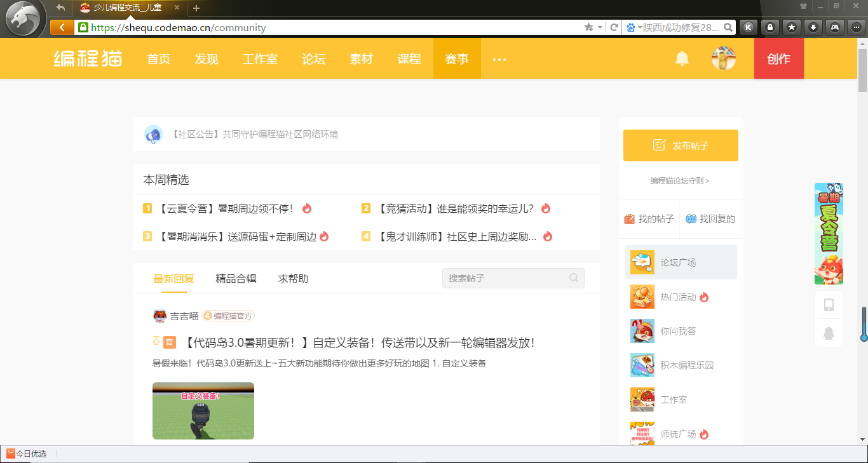Screen dimensions: 868x463
Task: Open 论坛 in the navigation bar
Action: point(314,59)
